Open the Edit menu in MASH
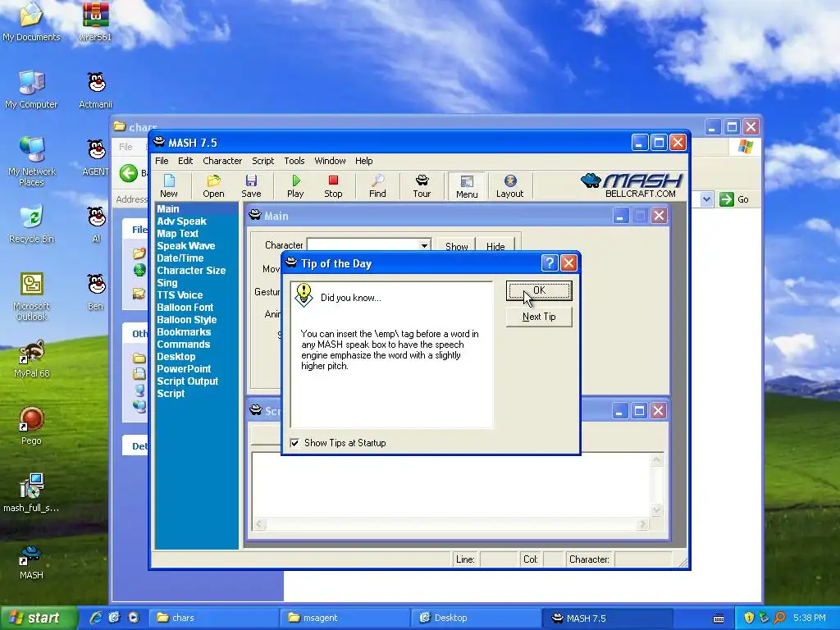The image size is (840, 630). 185,161
